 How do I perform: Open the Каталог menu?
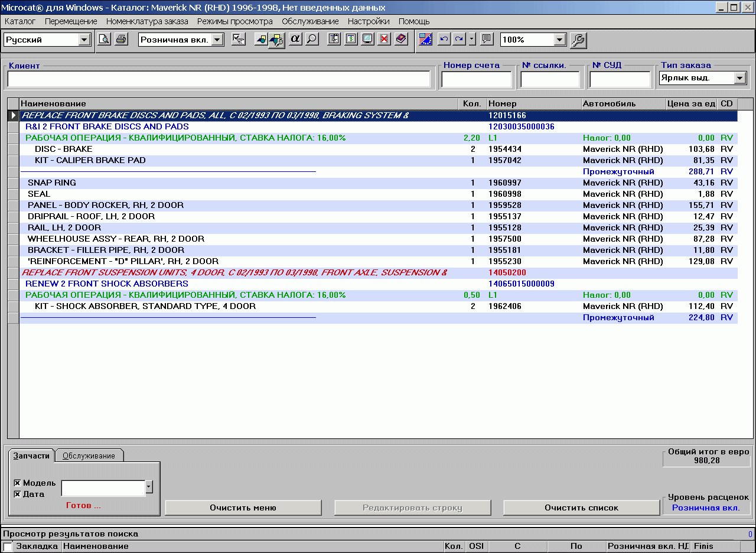pyautogui.click(x=20, y=21)
